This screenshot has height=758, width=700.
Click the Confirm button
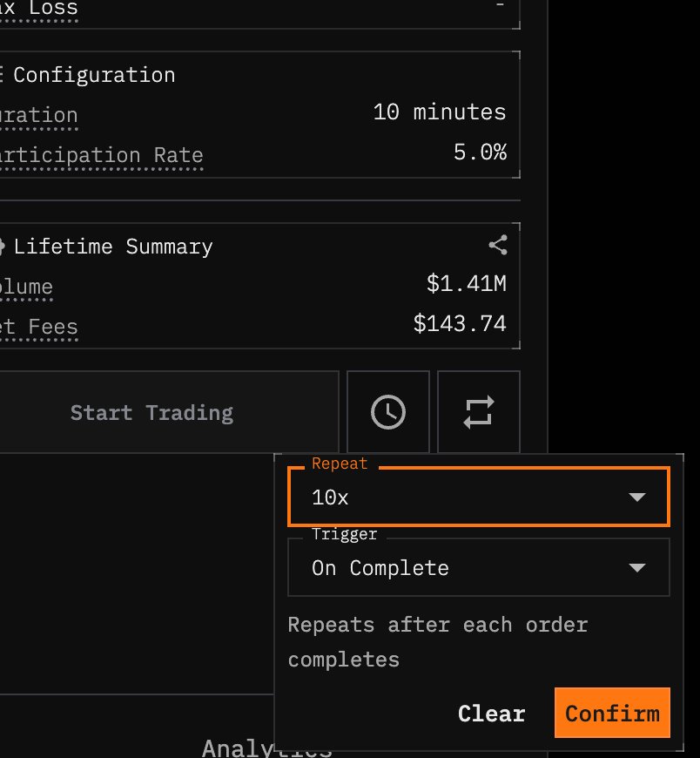pyautogui.click(x=612, y=713)
